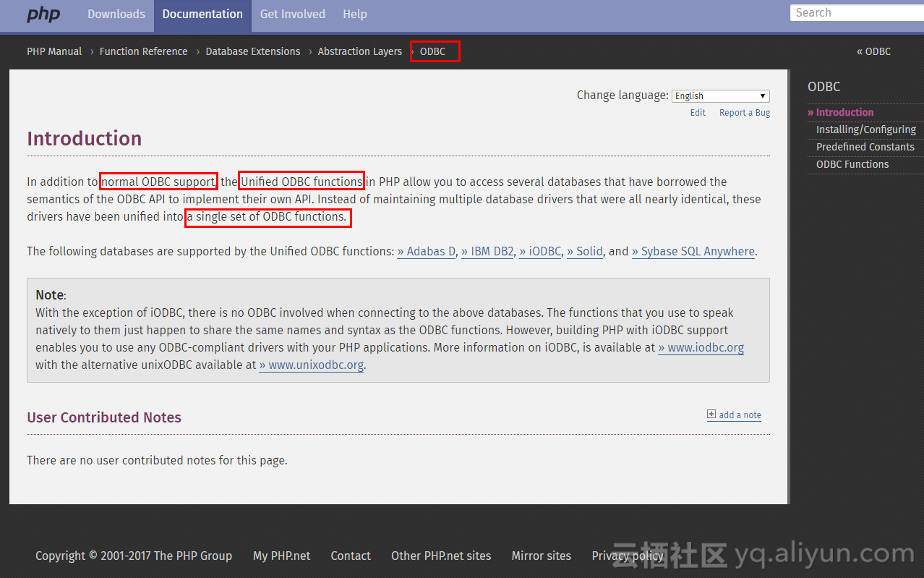Go to previous page « ODBC

873,51
